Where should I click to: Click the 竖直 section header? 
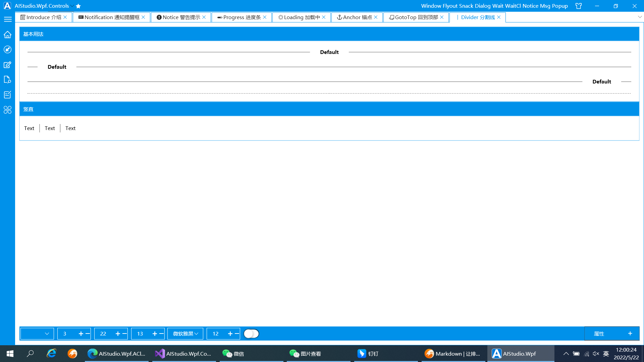point(329,109)
